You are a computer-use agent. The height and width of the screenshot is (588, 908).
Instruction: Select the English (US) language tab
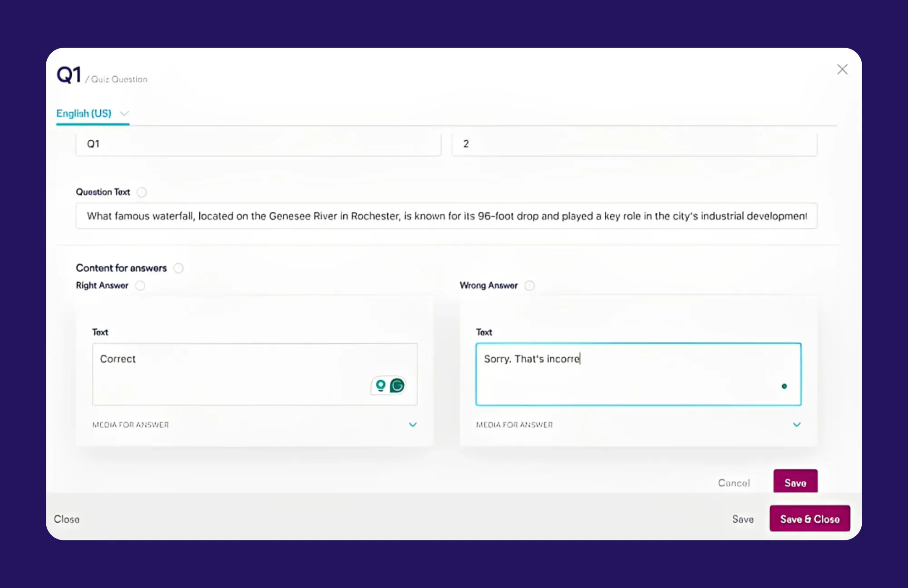pos(84,113)
